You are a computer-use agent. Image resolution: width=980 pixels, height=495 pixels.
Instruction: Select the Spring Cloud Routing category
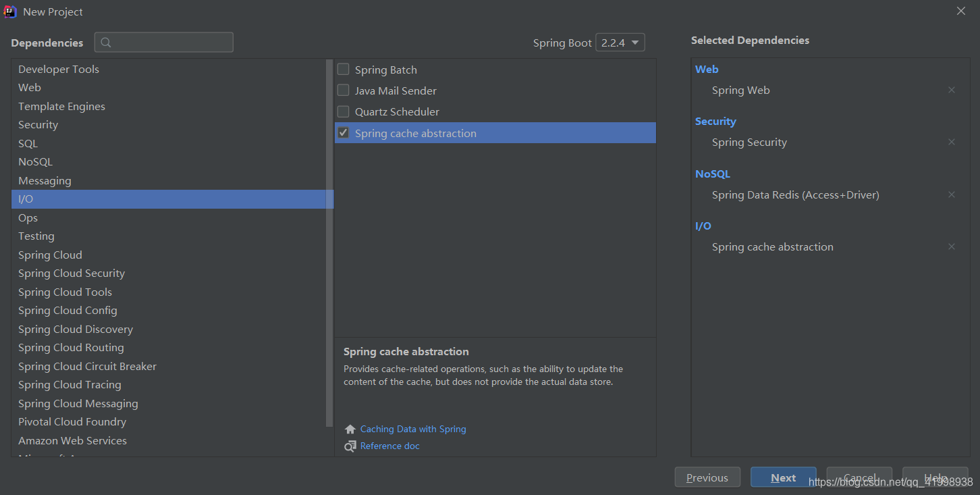(169, 347)
